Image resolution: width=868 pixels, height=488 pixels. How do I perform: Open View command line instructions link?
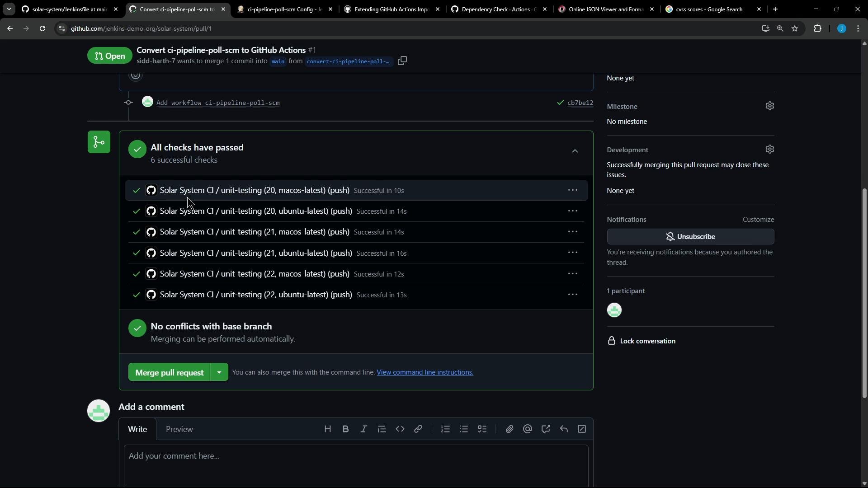[425, 372]
